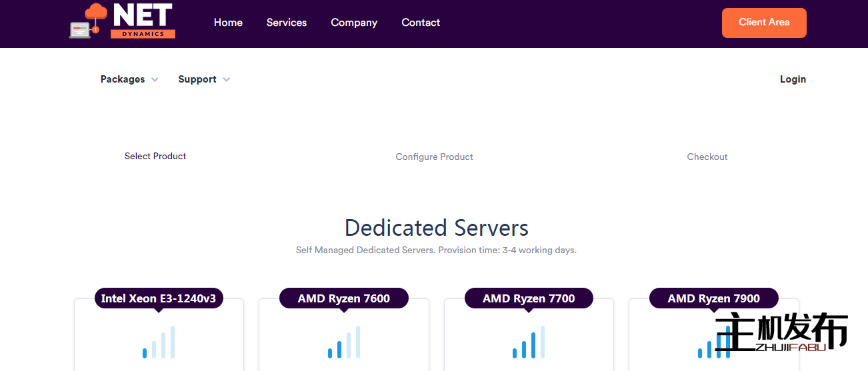Open the Company menu item
Viewport: 868px width, 371px height.
(x=354, y=23)
